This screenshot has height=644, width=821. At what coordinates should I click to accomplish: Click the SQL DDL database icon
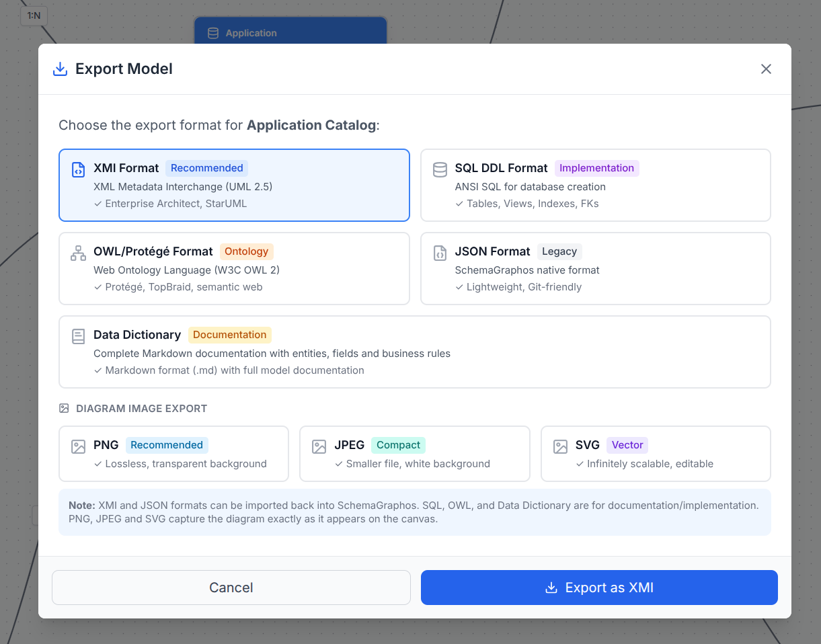pos(440,169)
